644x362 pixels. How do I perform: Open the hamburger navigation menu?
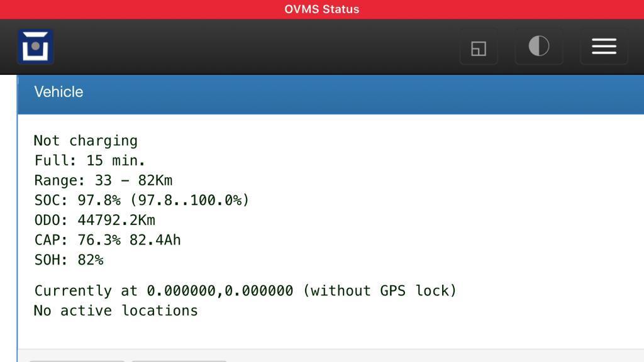[x=604, y=47]
